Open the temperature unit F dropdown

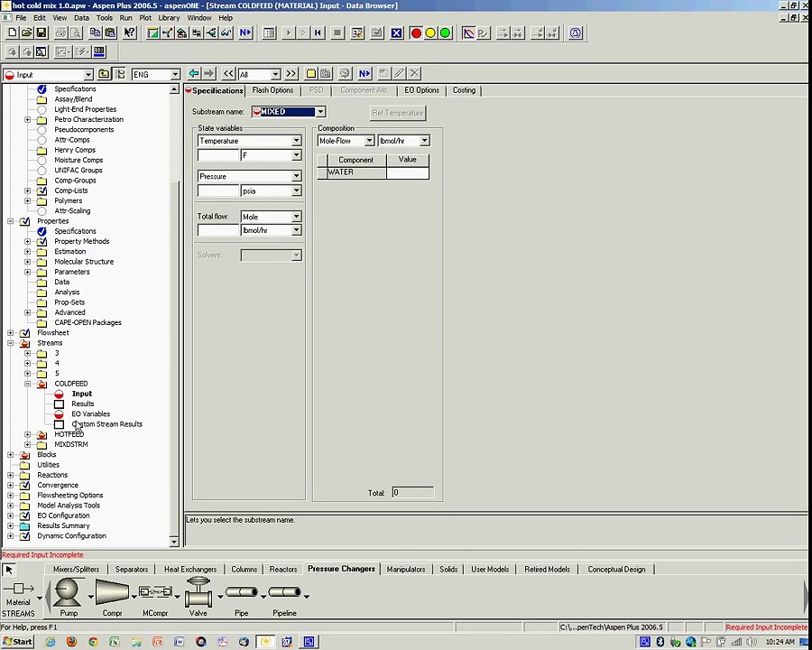click(x=296, y=155)
